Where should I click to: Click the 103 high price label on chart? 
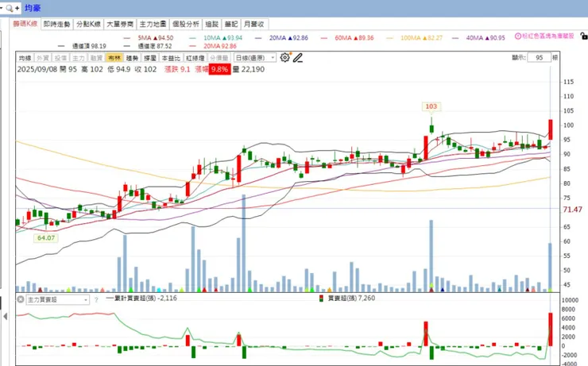[x=431, y=106]
